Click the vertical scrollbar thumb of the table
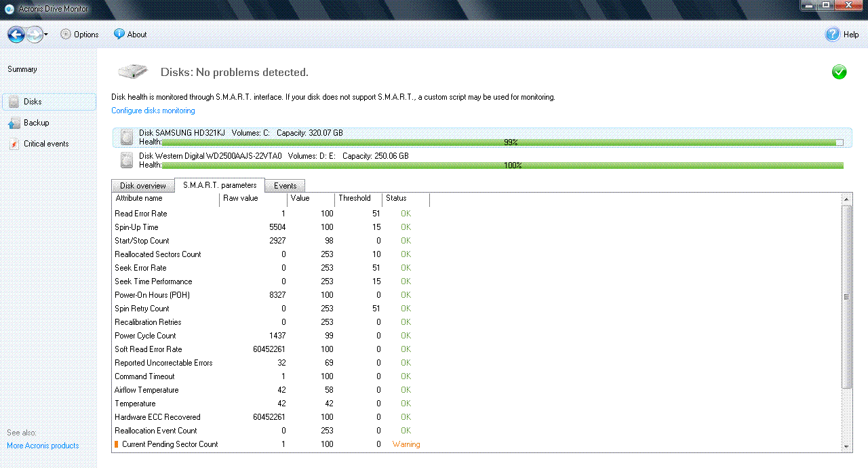This screenshot has width=868, height=468. pyautogui.click(x=846, y=296)
